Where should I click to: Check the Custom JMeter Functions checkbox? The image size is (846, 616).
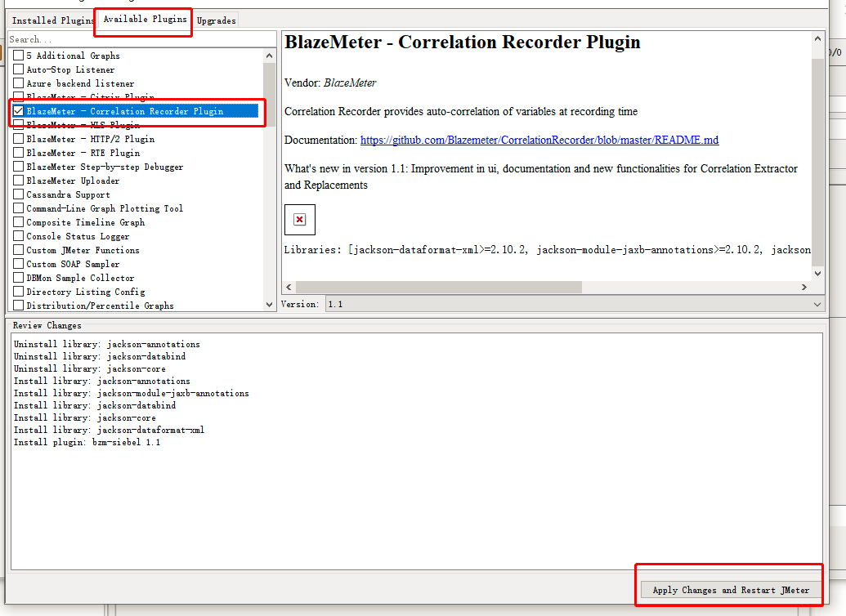tap(18, 250)
